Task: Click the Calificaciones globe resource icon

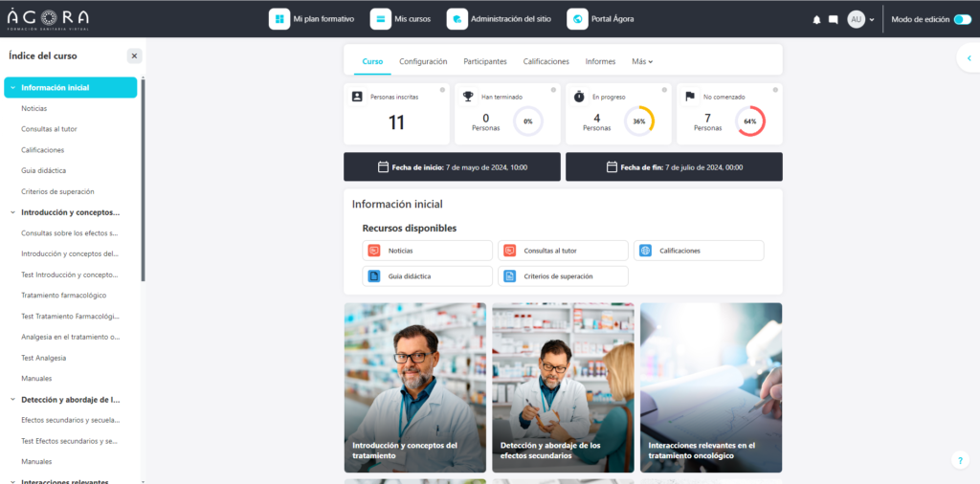Action: click(646, 251)
